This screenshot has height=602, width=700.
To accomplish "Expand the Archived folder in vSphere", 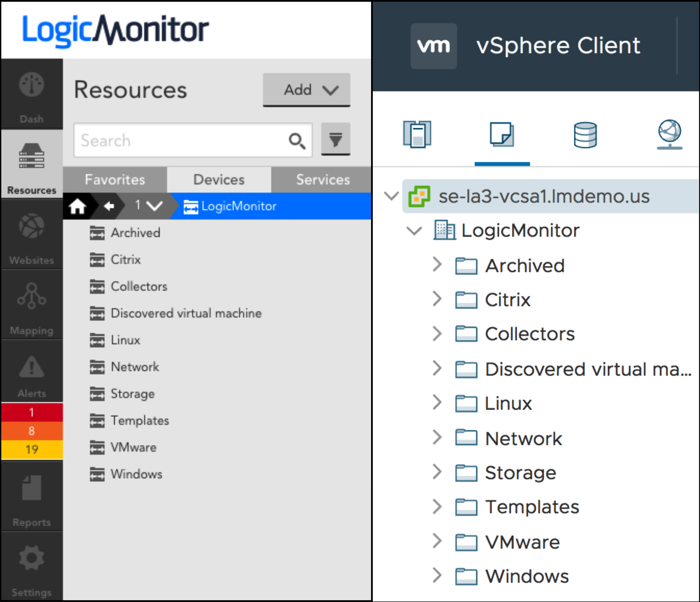I will 437,264.
